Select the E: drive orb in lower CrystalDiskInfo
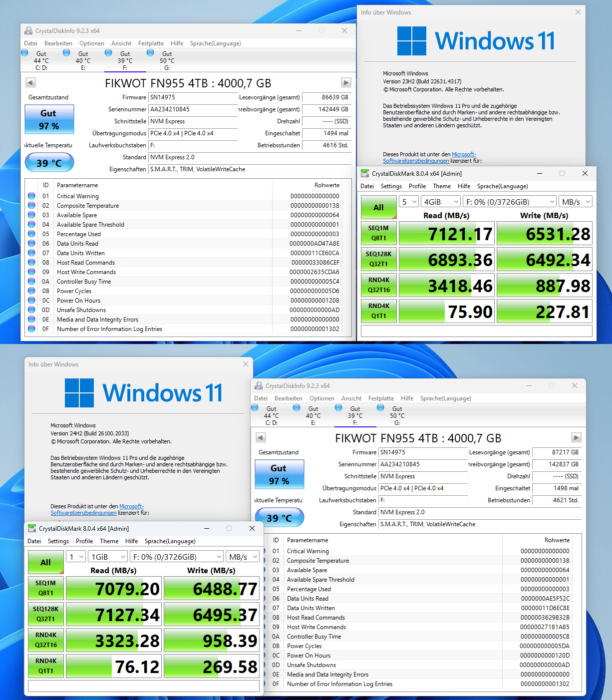This screenshot has width=612, height=700. click(297, 407)
